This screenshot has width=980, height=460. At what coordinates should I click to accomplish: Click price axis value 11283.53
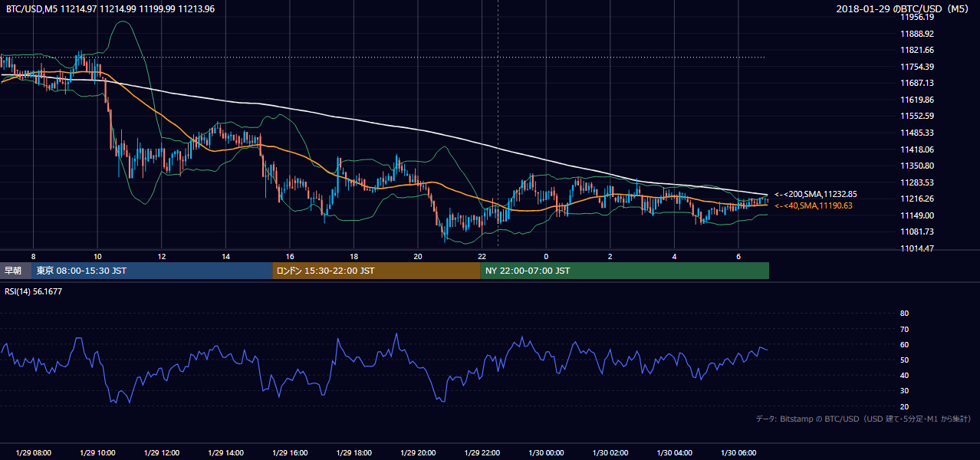click(x=917, y=182)
